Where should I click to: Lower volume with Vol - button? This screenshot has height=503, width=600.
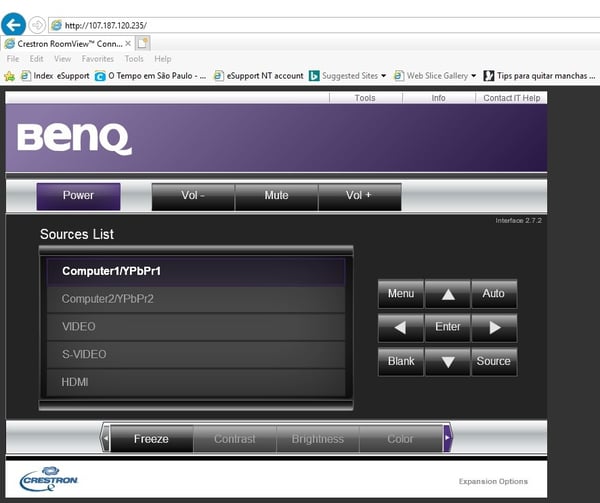point(193,196)
